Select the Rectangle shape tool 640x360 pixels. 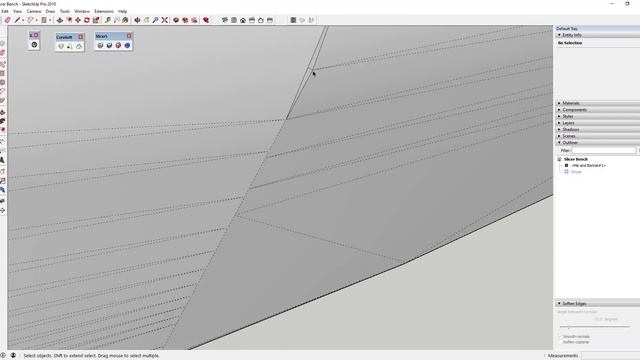point(44,20)
